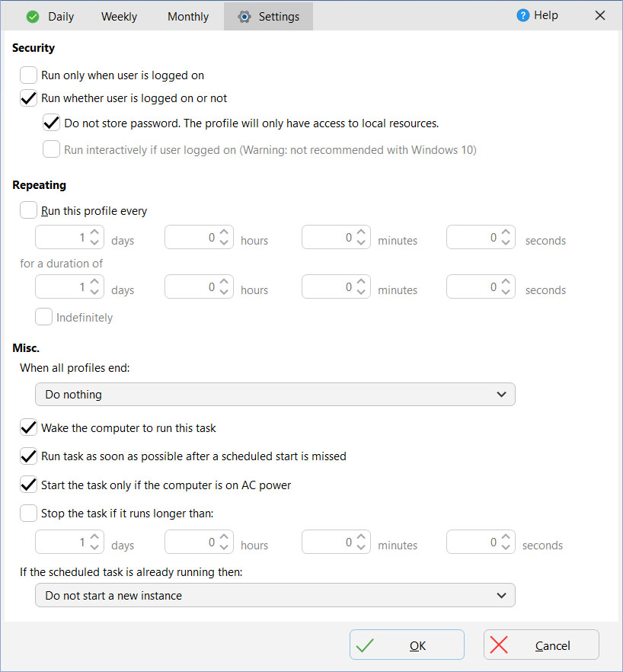Click the gear icon on Settings tab
This screenshot has width=623, height=672.
pos(244,16)
